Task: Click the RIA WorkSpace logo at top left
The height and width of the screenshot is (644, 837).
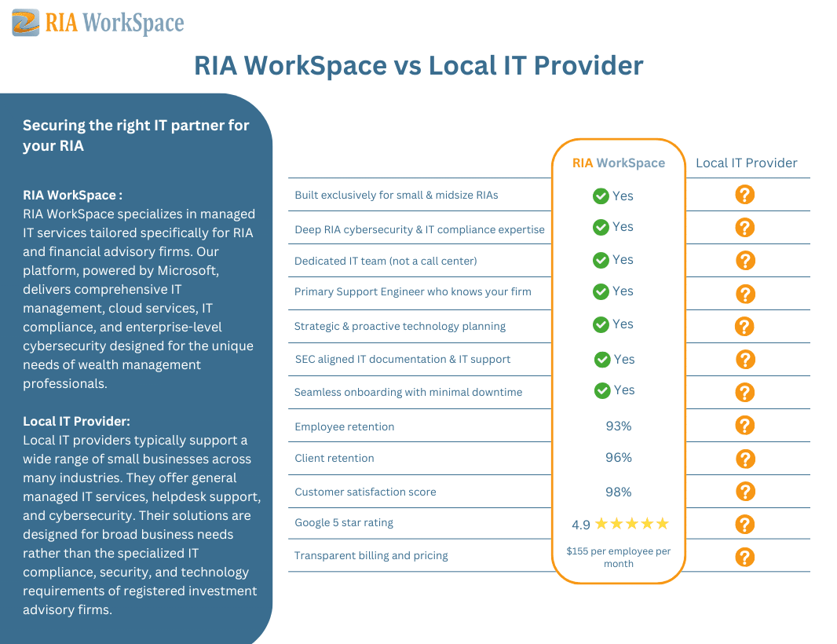Action: click(x=98, y=23)
